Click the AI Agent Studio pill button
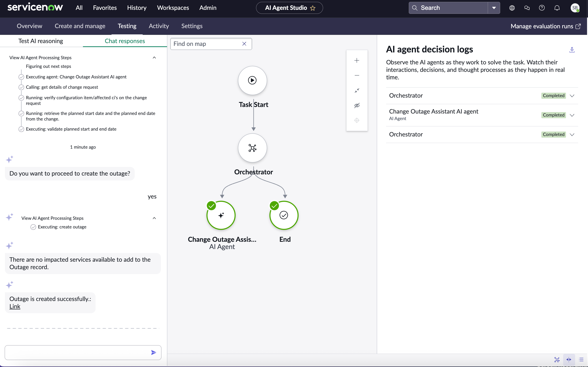Screen dimensions: 588x367 click(x=289, y=8)
